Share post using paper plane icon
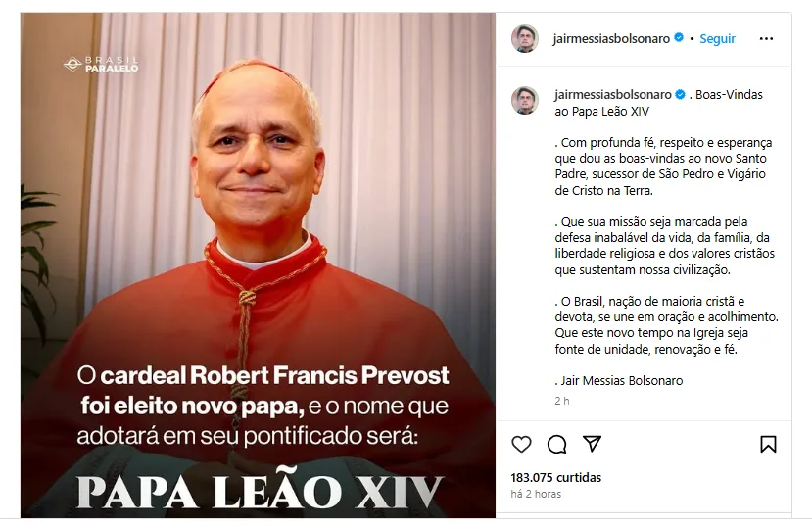The height and width of the screenshot is (526, 812). (x=592, y=444)
